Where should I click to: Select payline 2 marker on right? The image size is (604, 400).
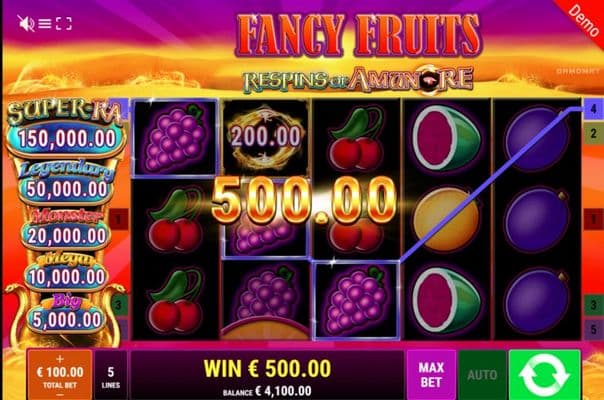tap(593, 134)
